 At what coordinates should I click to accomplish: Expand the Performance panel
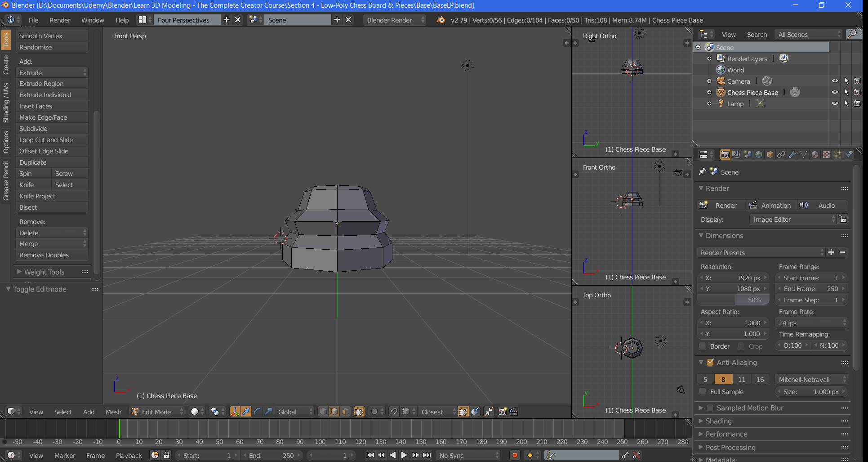726,434
